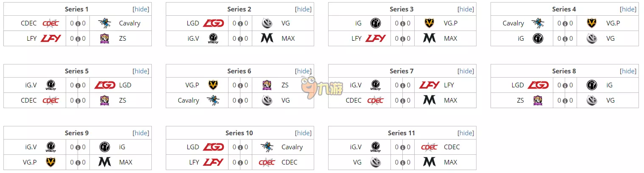
Task: Click the Series 9 header title
Action: pos(77,133)
